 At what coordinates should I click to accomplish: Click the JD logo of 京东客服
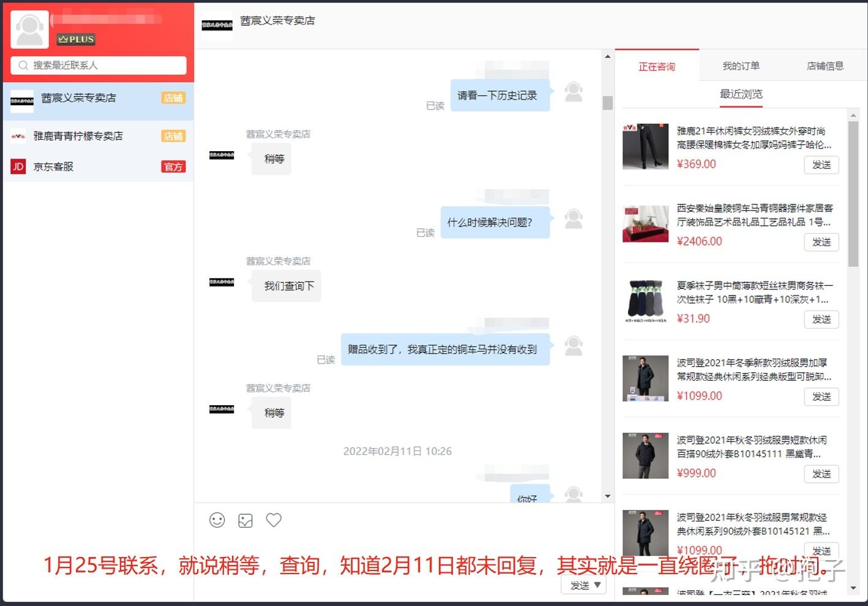tap(18, 166)
